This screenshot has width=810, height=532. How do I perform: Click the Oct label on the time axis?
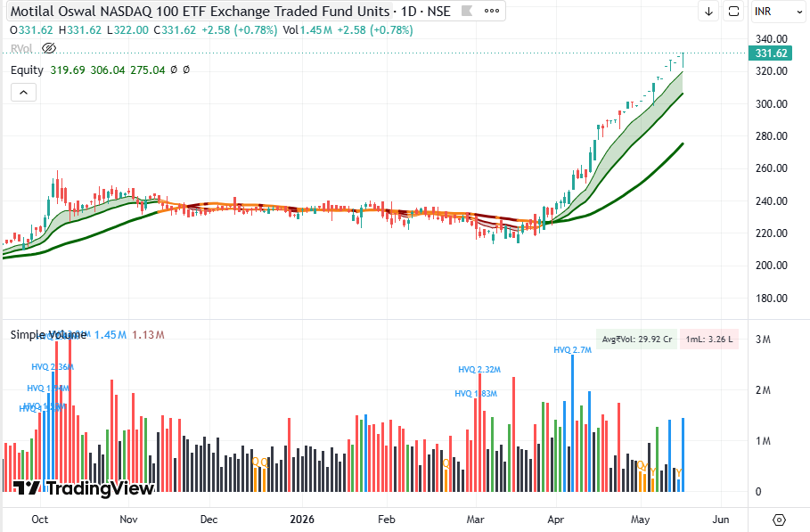[x=40, y=520]
